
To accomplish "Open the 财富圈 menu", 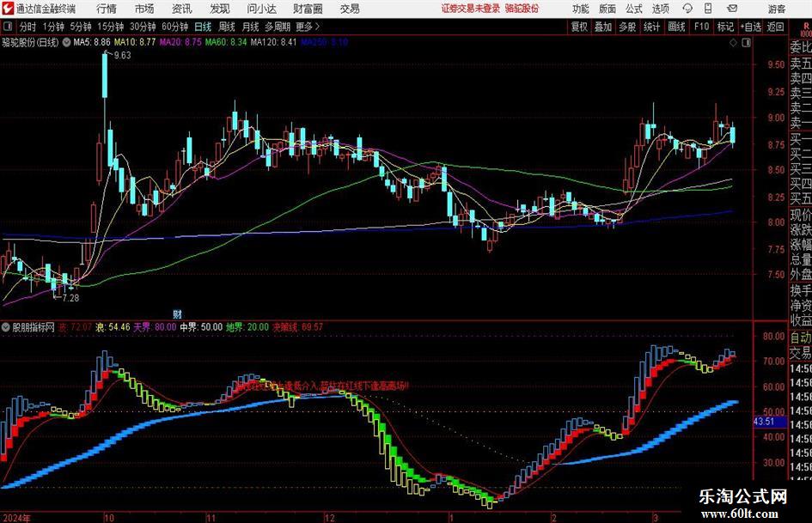I will click(308, 9).
